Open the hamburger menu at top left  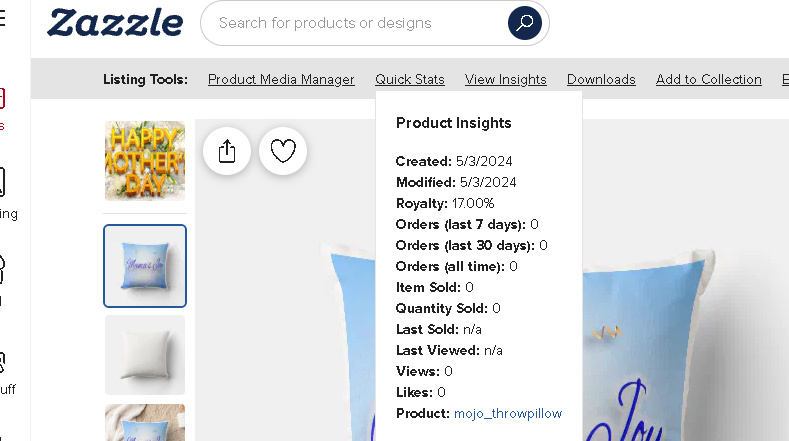pyautogui.click(x=3, y=20)
